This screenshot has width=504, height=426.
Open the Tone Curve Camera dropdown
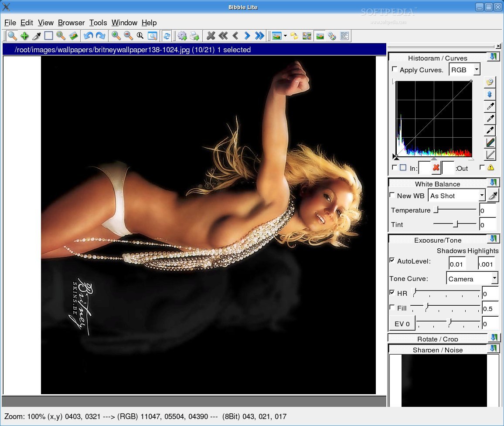[x=472, y=278]
